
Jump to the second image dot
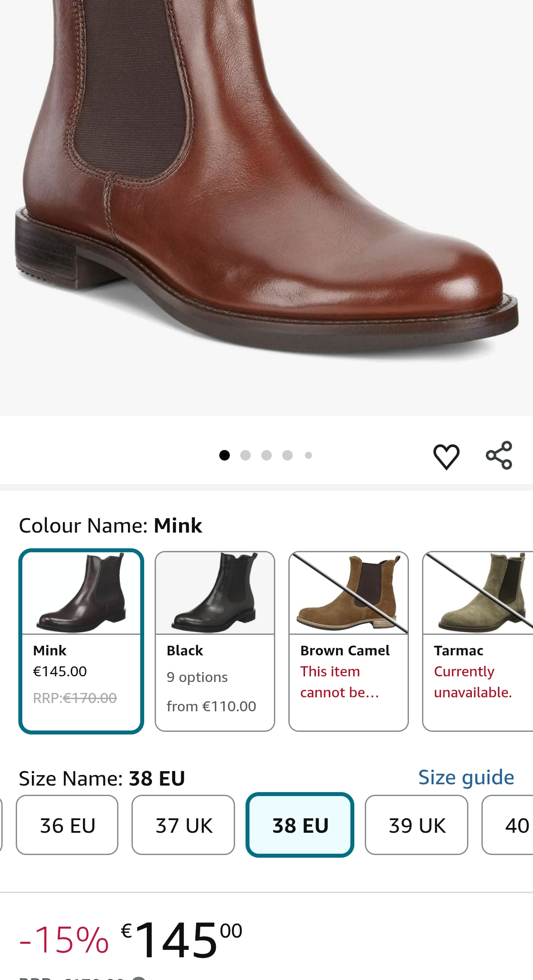[x=246, y=455]
